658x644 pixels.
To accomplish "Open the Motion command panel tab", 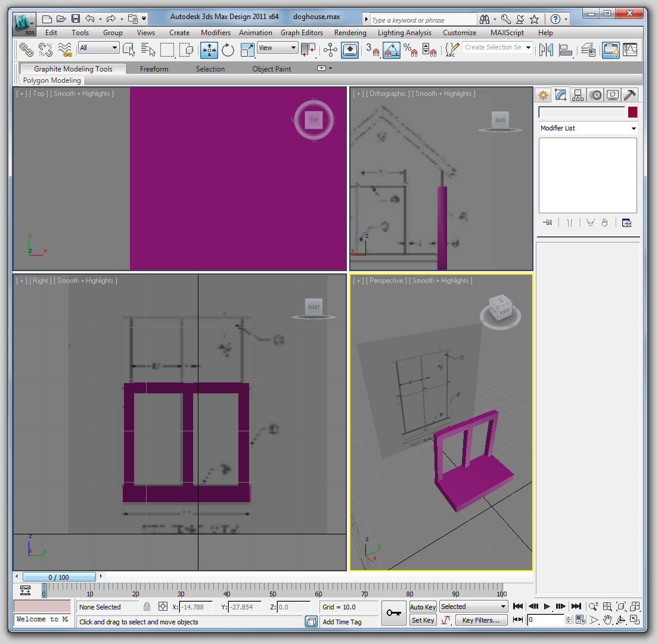I will (x=595, y=95).
